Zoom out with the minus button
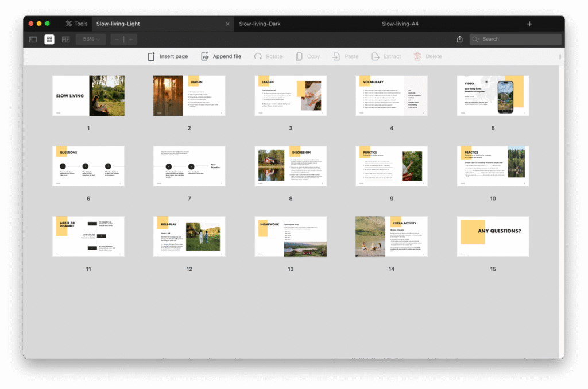Viewport: 588px width, 389px height. pyautogui.click(x=117, y=40)
